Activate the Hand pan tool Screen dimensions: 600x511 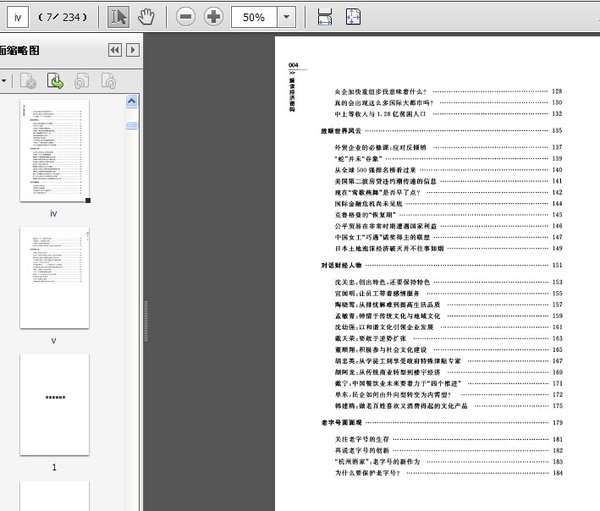click(146, 17)
